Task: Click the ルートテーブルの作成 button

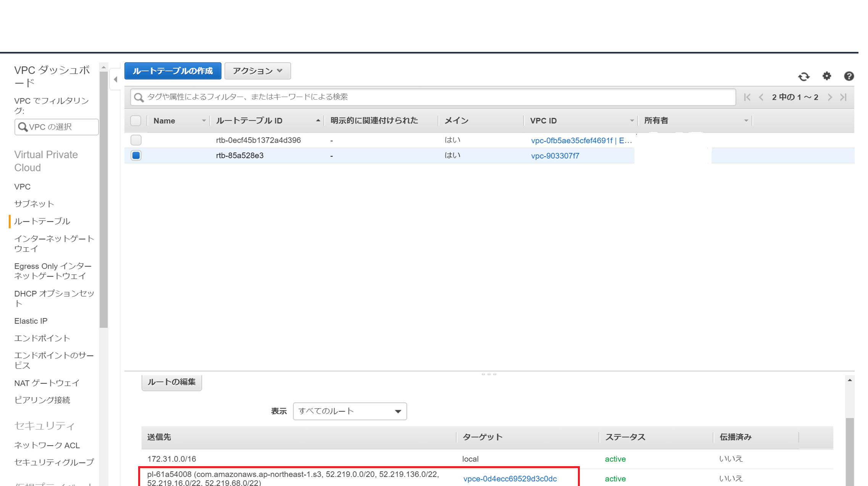Action: coord(173,71)
